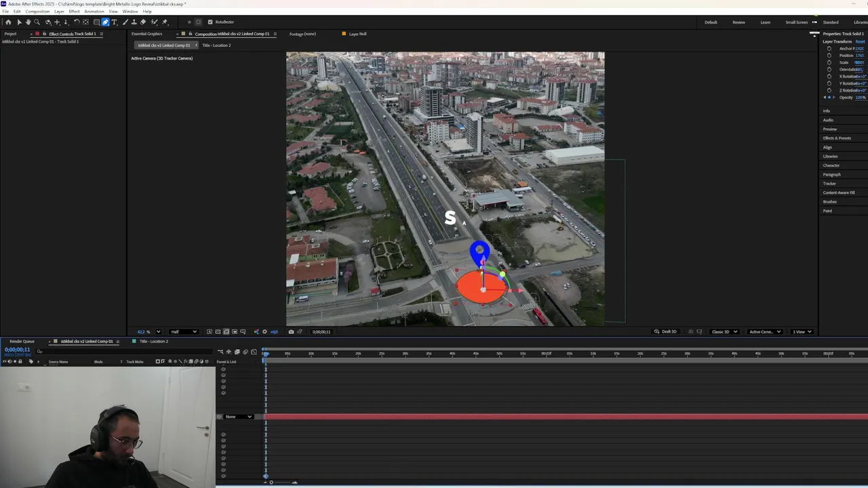Click Reset link in Layer Transform
Screen dimensions: 868x488
pos(860,41)
